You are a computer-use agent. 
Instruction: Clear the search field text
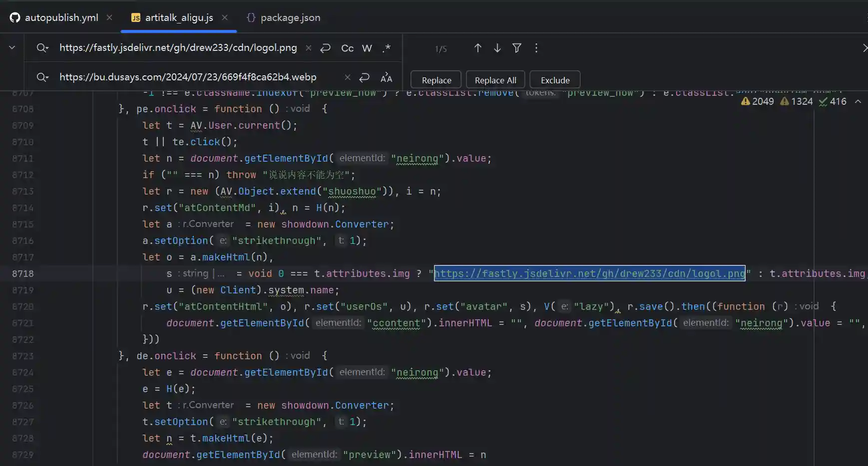click(309, 48)
